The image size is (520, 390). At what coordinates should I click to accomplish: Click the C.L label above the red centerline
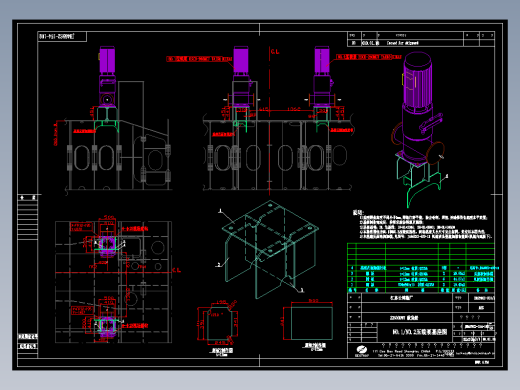pos(275,52)
